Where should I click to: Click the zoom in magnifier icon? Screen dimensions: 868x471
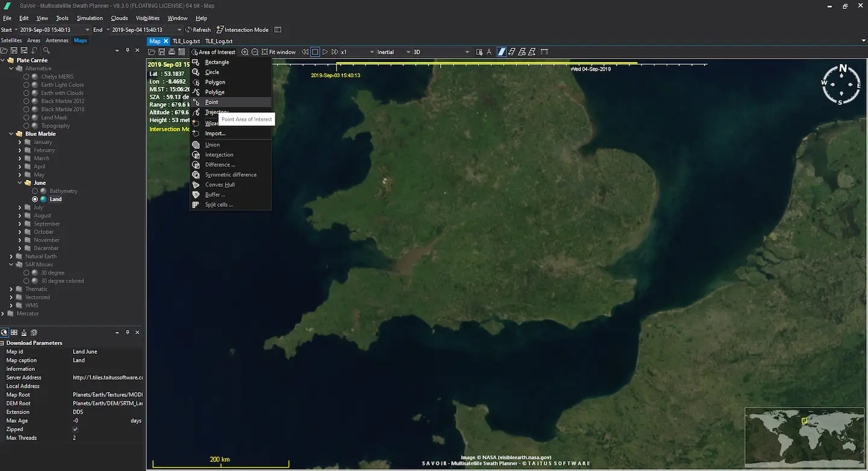coord(245,52)
